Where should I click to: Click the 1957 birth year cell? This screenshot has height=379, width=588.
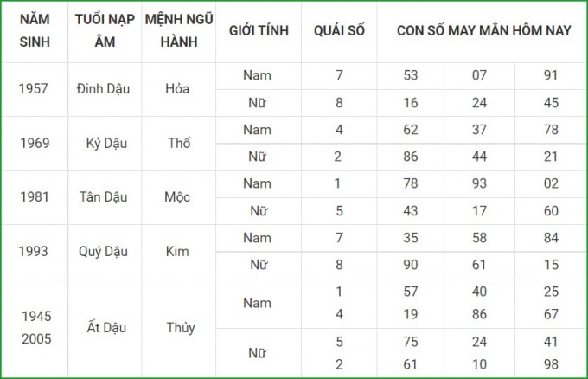[34, 89]
